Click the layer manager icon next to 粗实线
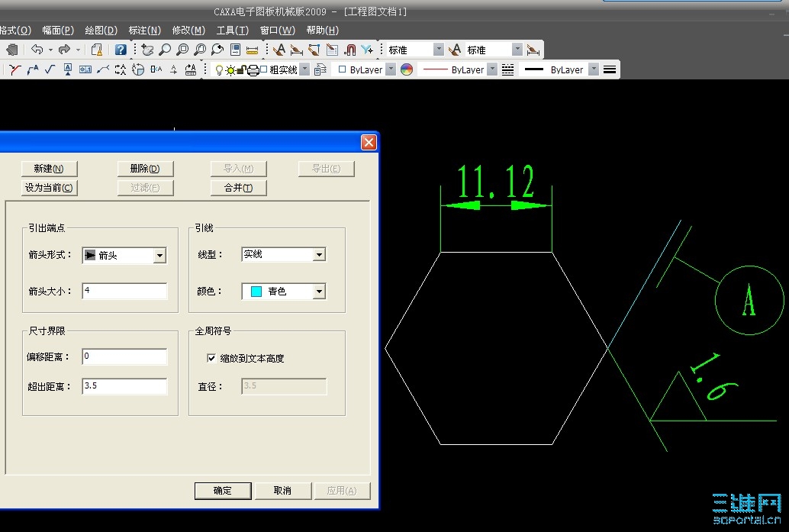The width and height of the screenshot is (789, 532). coord(320,69)
